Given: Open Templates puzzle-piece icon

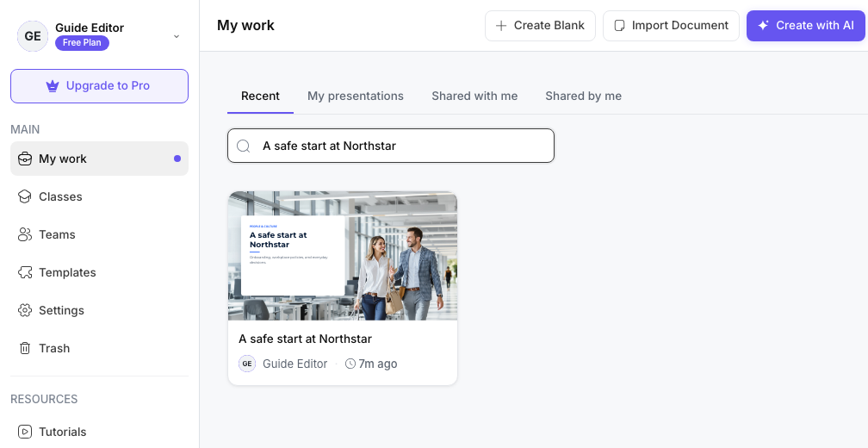Looking at the screenshot, I should click(x=25, y=272).
